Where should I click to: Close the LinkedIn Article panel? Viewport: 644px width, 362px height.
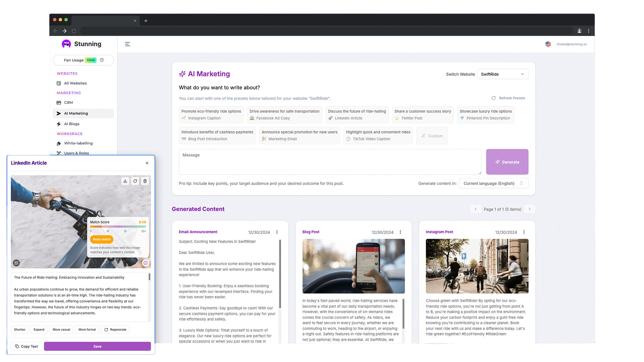[x=147, y=163]
